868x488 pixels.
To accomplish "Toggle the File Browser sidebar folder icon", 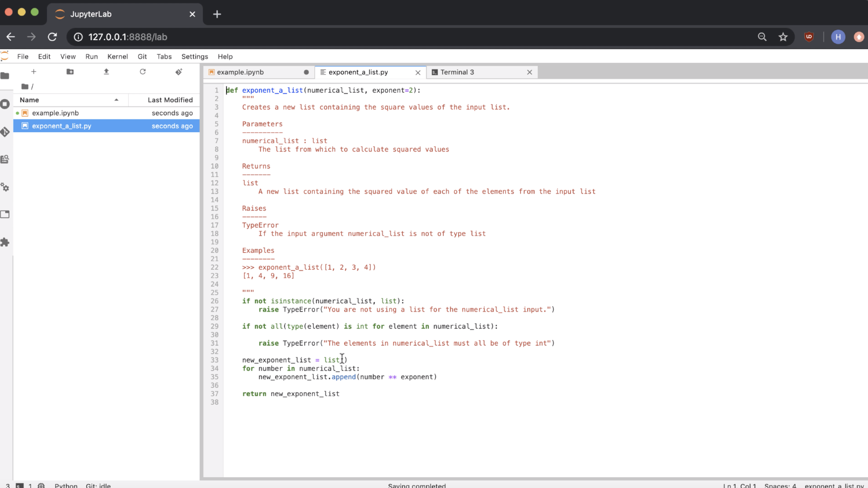I will [5, 76].
